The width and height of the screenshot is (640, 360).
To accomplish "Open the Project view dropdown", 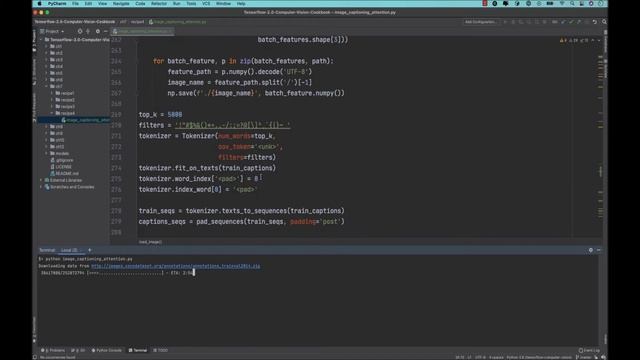I will coord(52,31).
